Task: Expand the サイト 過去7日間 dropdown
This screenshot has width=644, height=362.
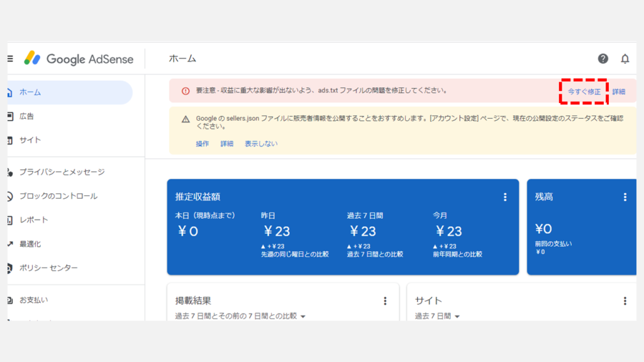Action: (457, 316)
